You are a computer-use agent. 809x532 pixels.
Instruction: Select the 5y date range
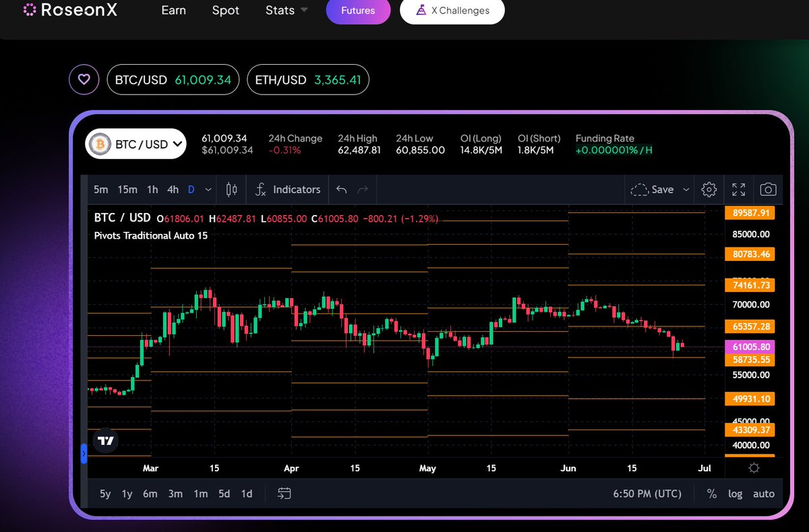pos(105,494)
